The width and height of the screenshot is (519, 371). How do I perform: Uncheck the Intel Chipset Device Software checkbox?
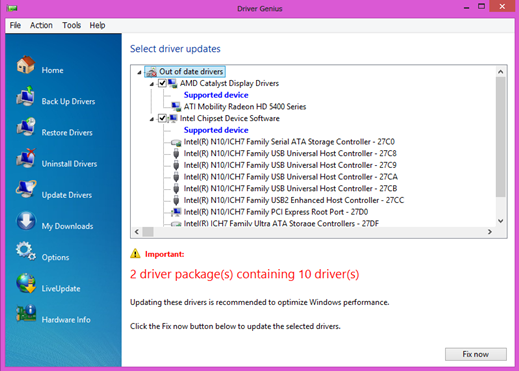(162, 118)
